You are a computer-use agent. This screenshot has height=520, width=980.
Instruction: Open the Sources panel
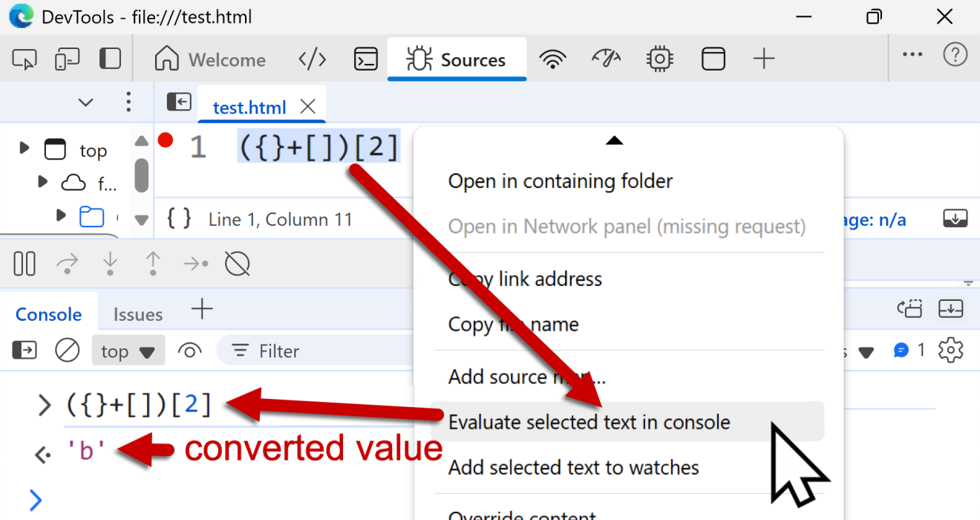click(457, 59)
